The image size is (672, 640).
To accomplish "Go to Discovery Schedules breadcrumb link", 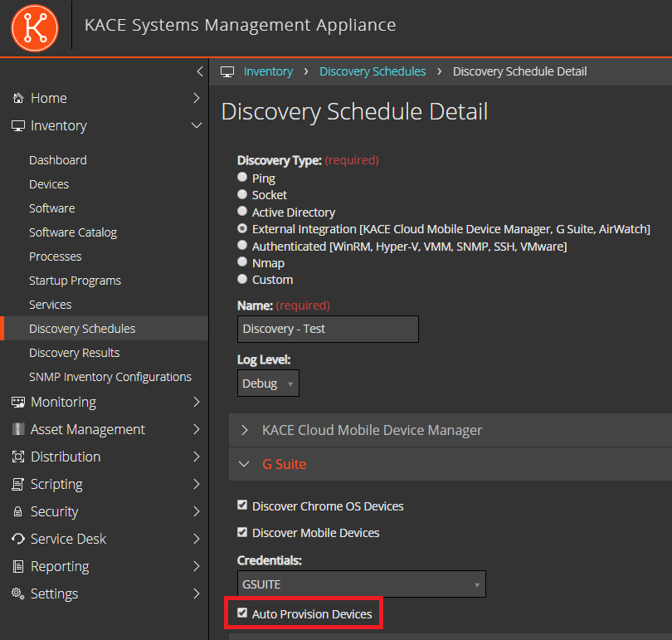I will (x=373, y=71).
